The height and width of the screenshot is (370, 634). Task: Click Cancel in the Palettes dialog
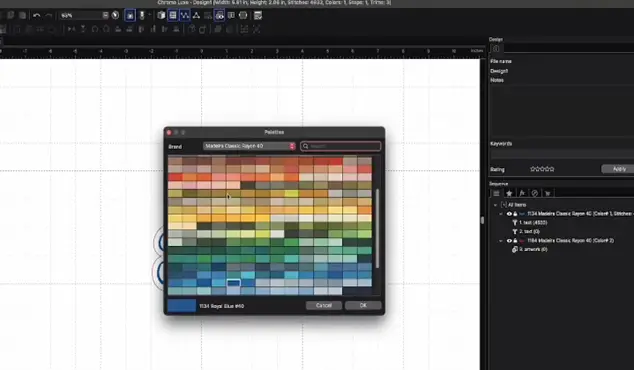(x=323, y=306)
